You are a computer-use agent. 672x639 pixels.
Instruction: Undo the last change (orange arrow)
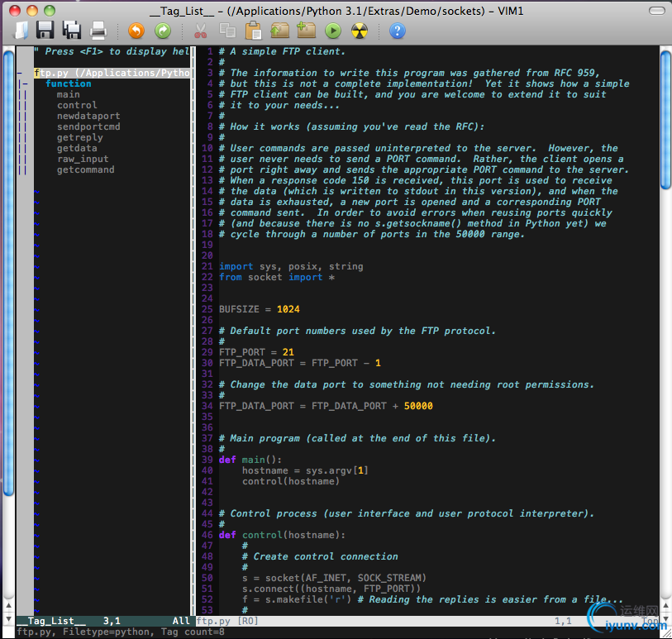pyautogui.click(x=136, y=31)
